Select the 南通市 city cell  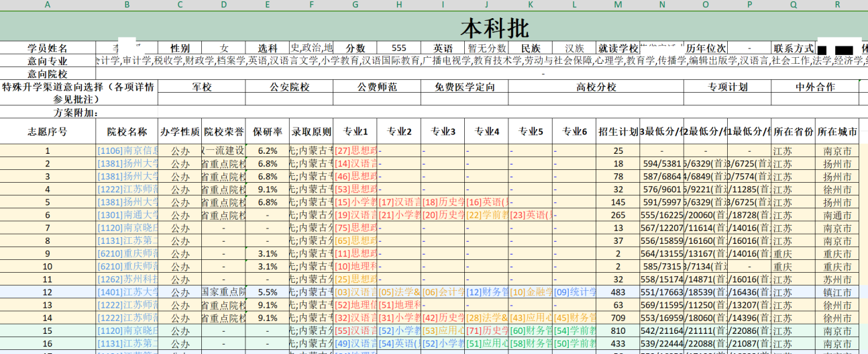[837, 215]
